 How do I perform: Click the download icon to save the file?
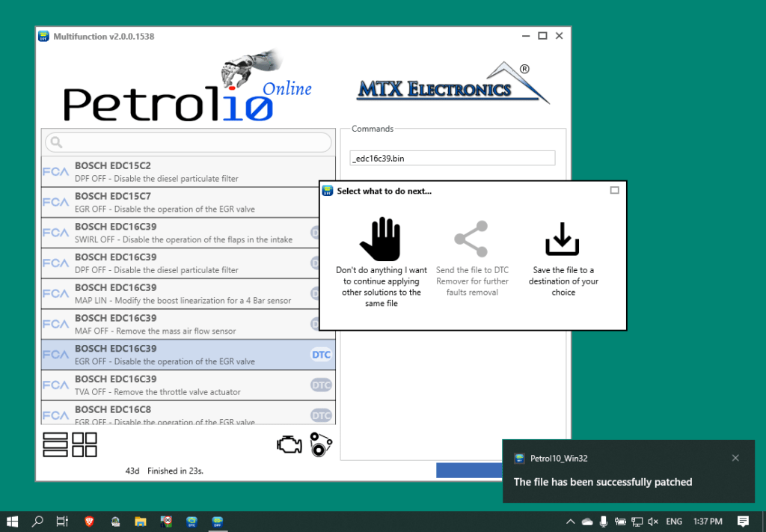coord(562,238)
